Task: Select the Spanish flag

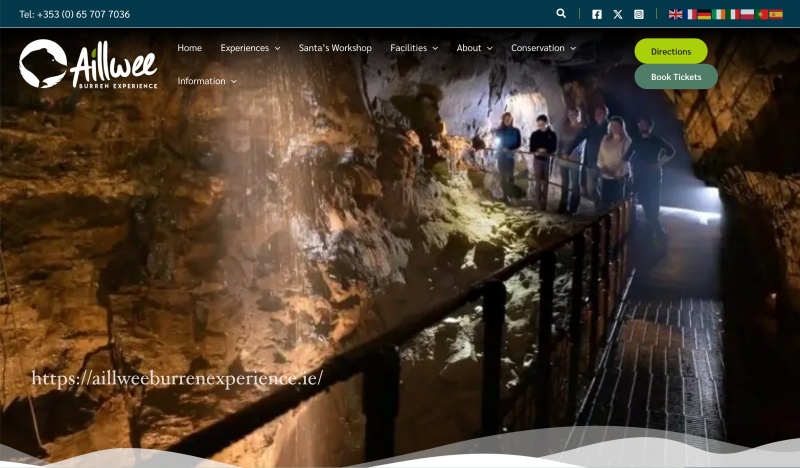Action: click(x=776, y=14)
